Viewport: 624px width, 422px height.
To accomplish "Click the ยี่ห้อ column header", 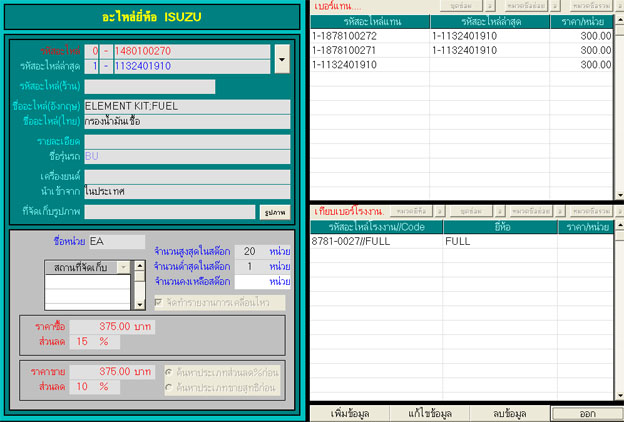I will (500, 227).
